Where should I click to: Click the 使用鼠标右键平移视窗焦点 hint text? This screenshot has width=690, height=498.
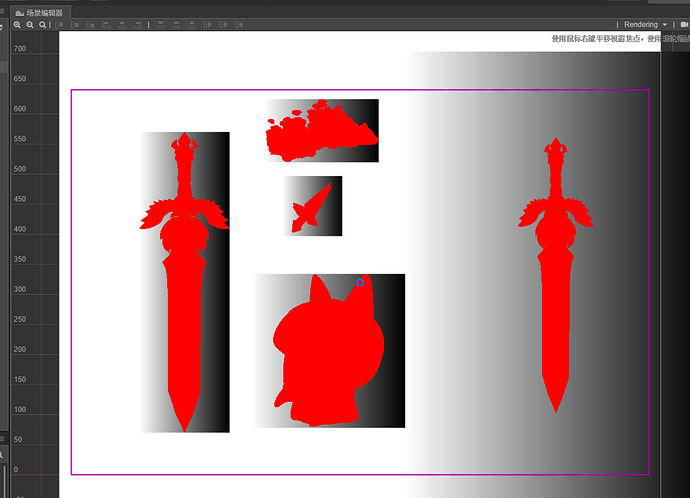tap(596, 39)
